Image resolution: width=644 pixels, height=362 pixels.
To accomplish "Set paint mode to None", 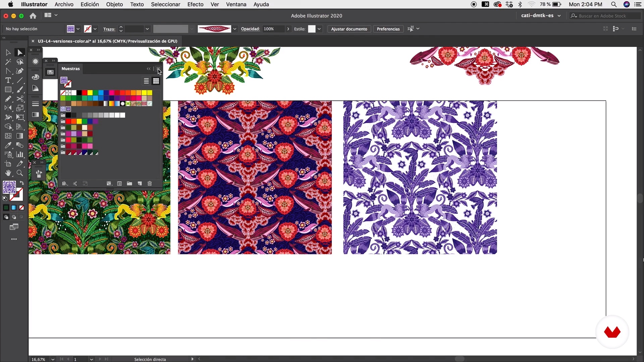I will (x=21, y=208).
